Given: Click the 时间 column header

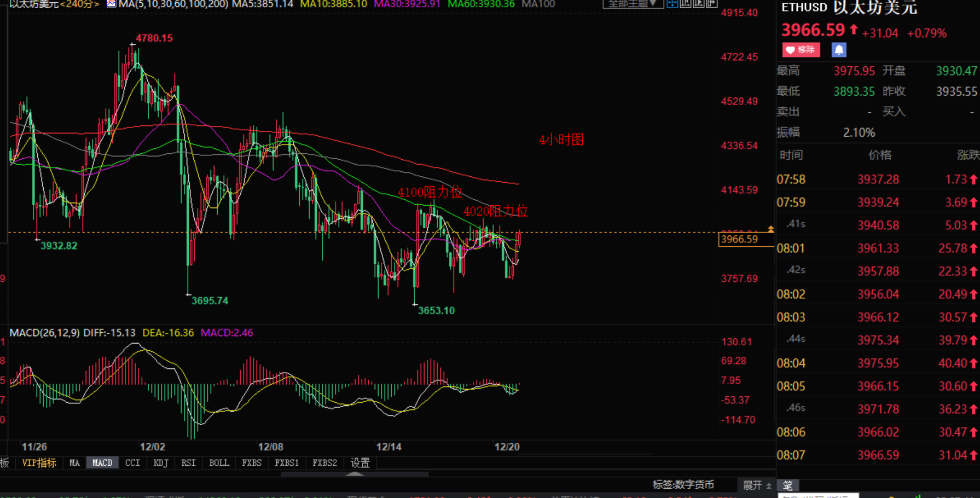Looking at the screenshot, I should [x=791, y=155].
